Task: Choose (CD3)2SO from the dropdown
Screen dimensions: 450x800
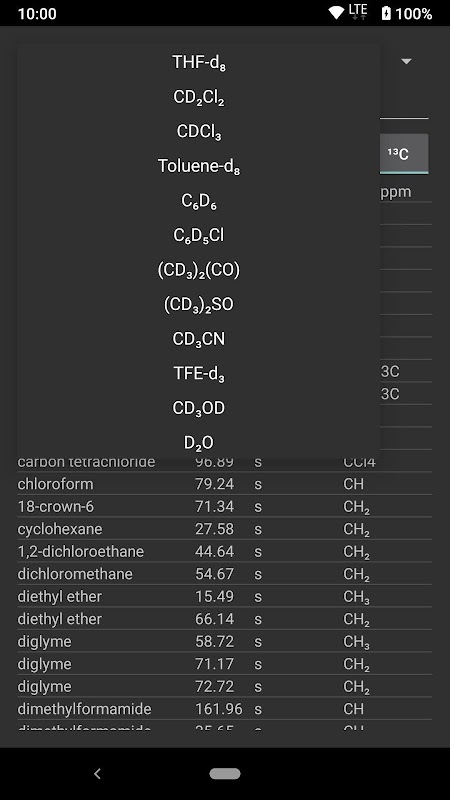Action: 199,305
